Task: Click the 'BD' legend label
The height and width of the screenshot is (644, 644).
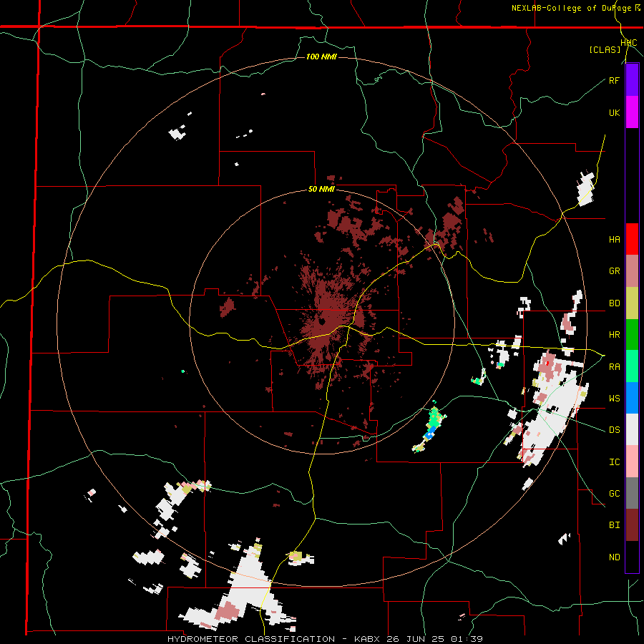Action: tap(614, 303)
